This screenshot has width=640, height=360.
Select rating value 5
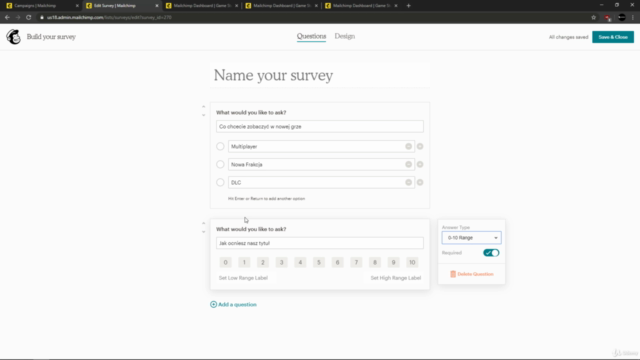point(319,262)
